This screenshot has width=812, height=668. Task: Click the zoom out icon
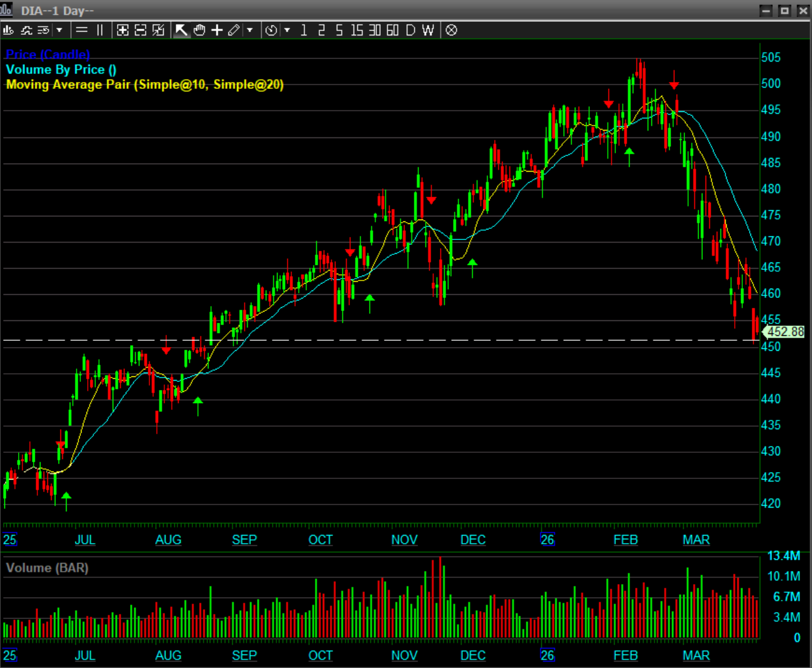pos(141,30)
